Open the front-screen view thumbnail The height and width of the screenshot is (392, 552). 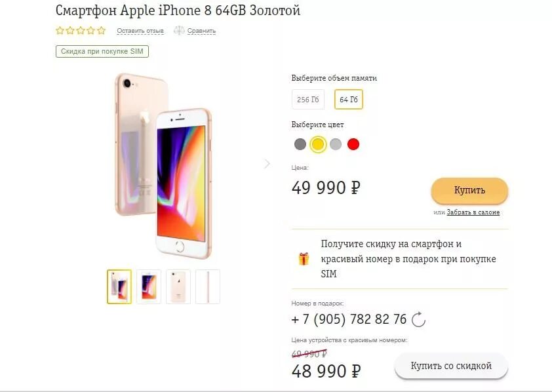[149, 286]
